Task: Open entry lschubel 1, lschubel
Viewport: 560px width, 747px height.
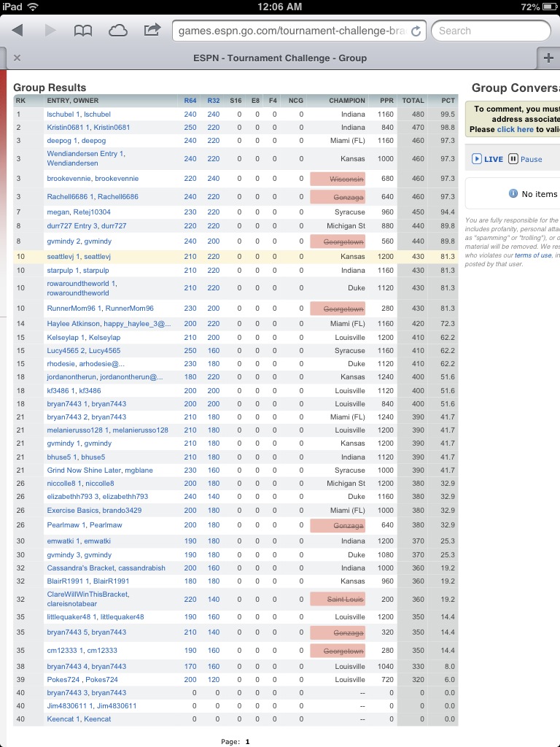Action: click(79, 115)
